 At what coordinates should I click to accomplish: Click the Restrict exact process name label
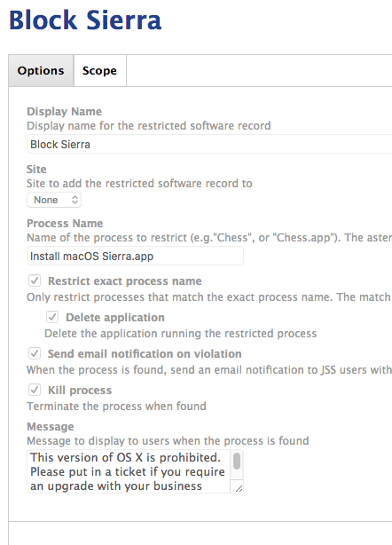coord(125,280)
